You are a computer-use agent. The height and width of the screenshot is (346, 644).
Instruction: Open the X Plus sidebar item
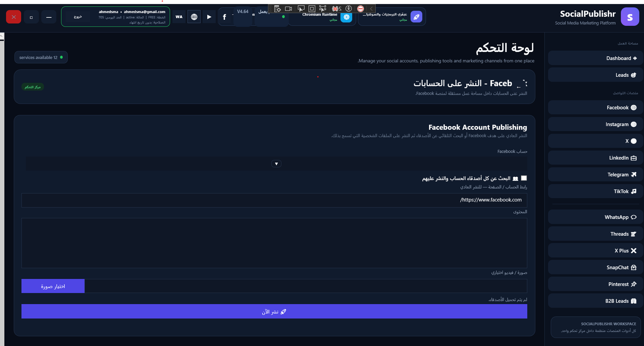pyautogui.click(x=595, y=251)
